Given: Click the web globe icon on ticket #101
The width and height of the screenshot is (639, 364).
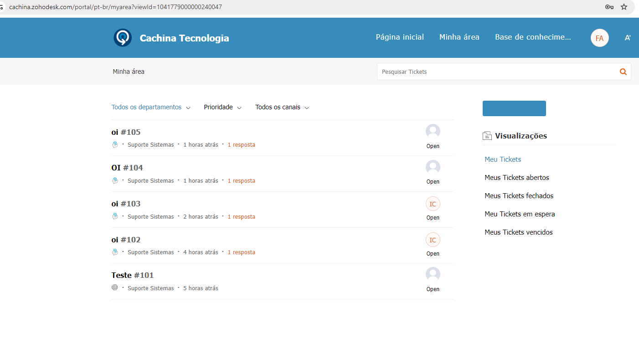Looking at the screenshot, I should pyautogui.click(x=115, y=287).
